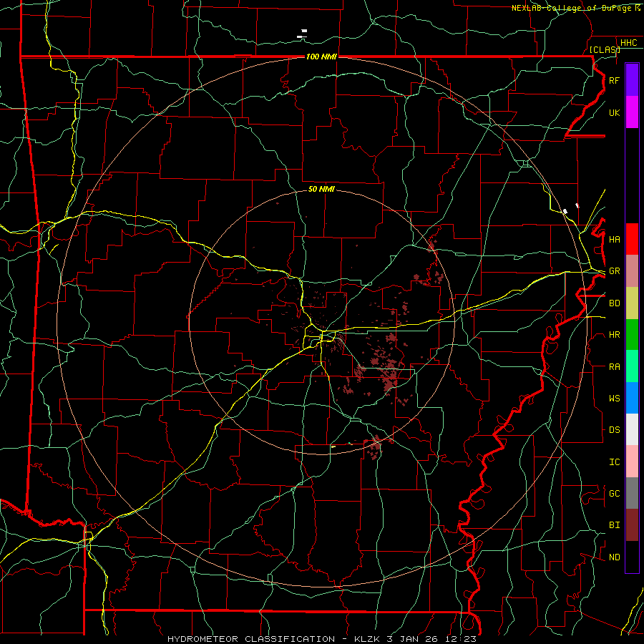The image size is (644, 644).
Task: Click the blue WS color swatch
Action: [x=632, y=398]
